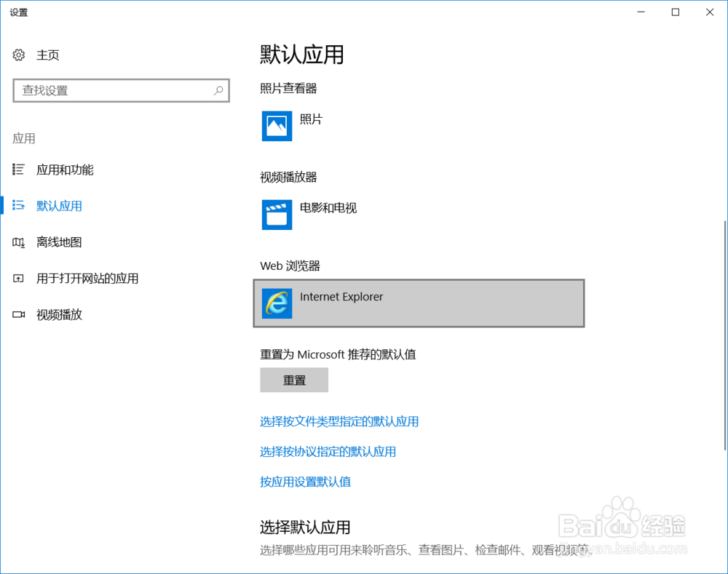Change the default Web 浏览器 selection
Image resolution: width=728 pixels, height=574 pixels.
419,303
